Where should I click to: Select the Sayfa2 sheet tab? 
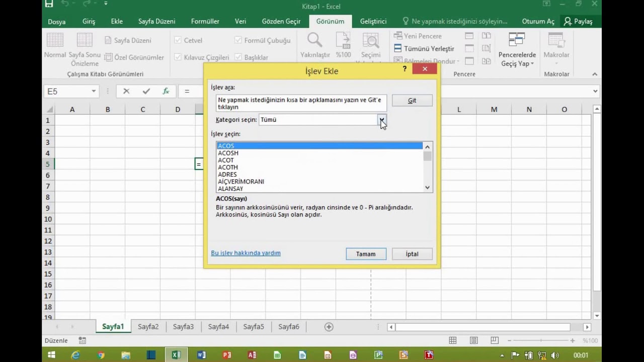tap(148, 327)
